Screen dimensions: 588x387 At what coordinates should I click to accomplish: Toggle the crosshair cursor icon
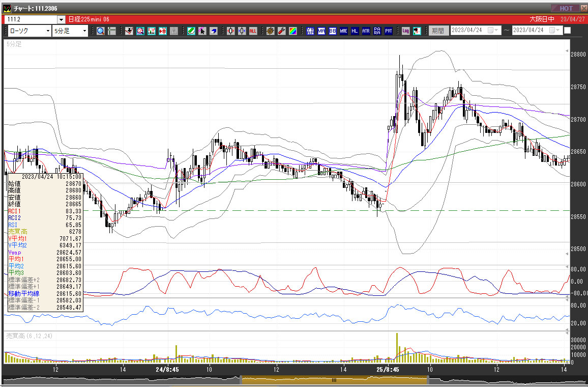coord(112,31)
